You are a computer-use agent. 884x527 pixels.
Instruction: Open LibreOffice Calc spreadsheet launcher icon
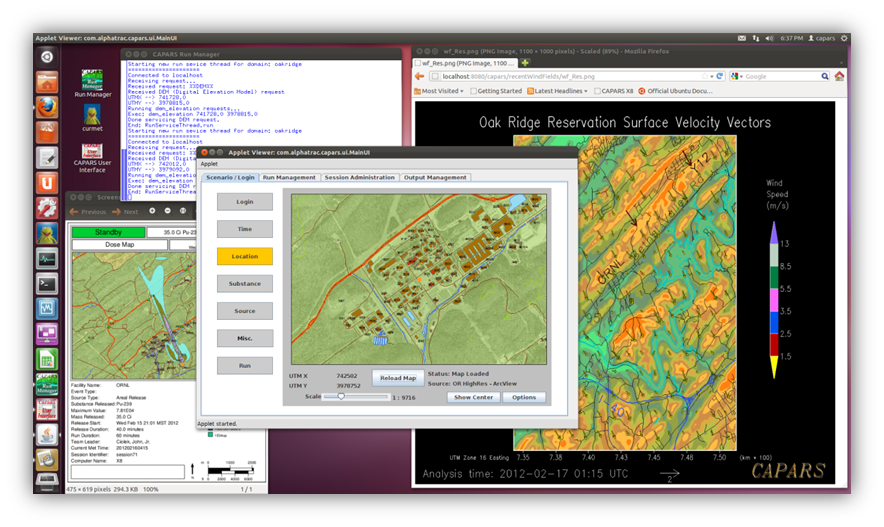pyautogui.click(x=47, y=359)
